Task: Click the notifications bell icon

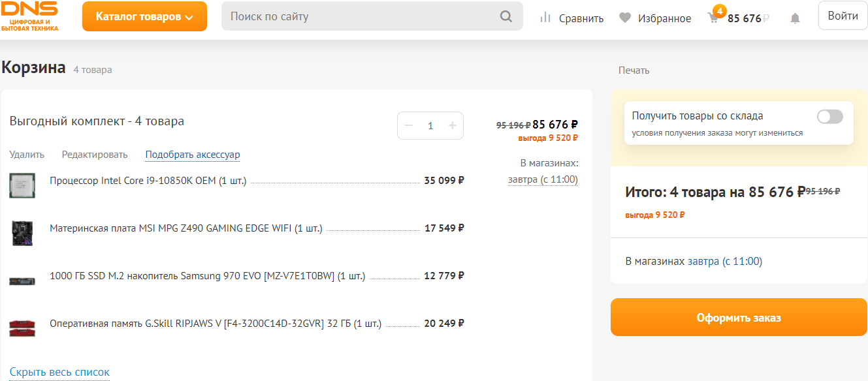Action: pyautogui.click(x=795, y=18)
